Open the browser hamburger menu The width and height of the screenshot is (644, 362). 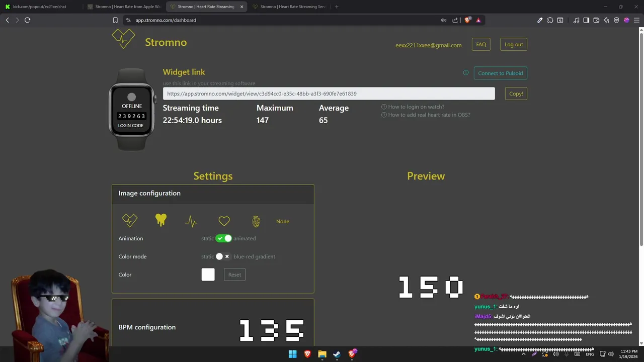636,20
